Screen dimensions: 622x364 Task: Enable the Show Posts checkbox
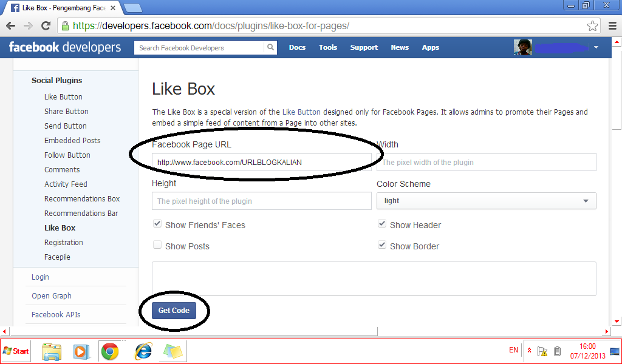157,244
